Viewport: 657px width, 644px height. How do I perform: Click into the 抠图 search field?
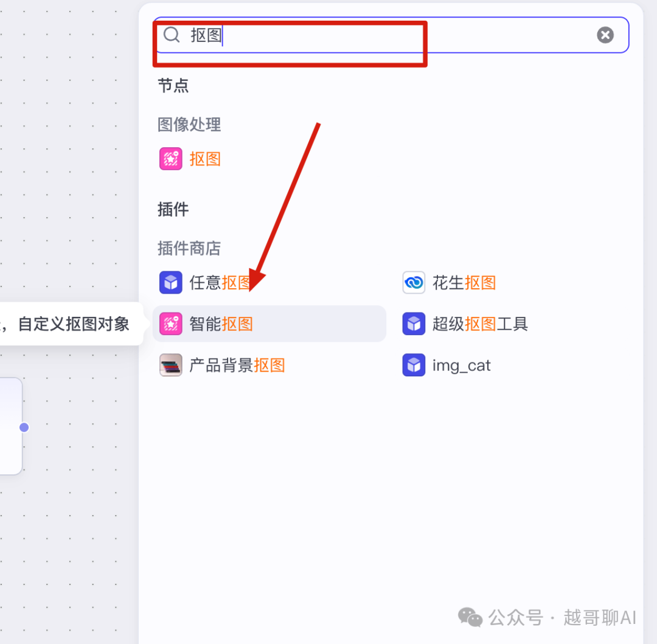pos(391,35)
